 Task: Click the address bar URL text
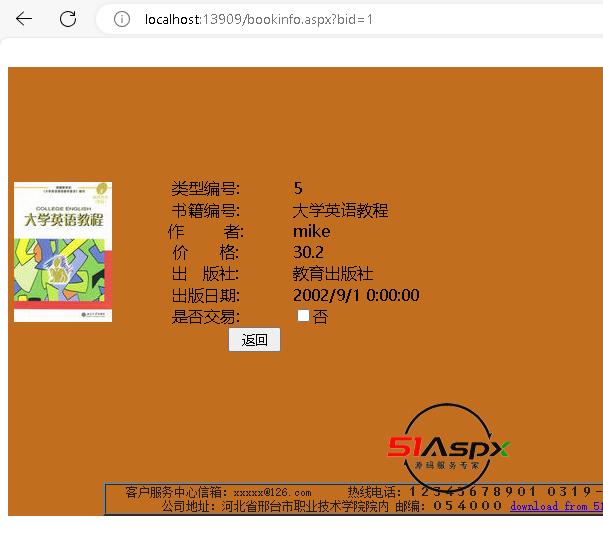tap(258, 19)
